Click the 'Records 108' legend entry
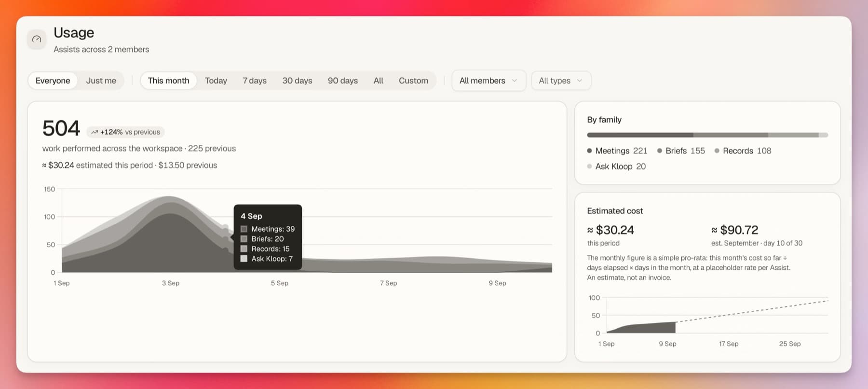Screen dimensions: 868x389 743,151
